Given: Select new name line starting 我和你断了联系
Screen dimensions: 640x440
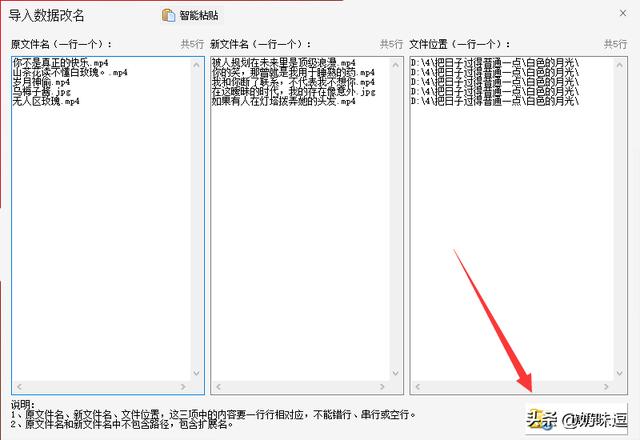Looking at the screenshot, I should (293, 82).
